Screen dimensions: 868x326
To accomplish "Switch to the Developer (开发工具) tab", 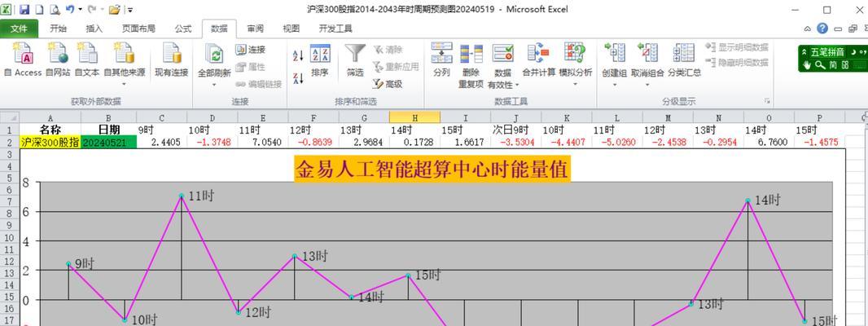I will click(335, 29).
